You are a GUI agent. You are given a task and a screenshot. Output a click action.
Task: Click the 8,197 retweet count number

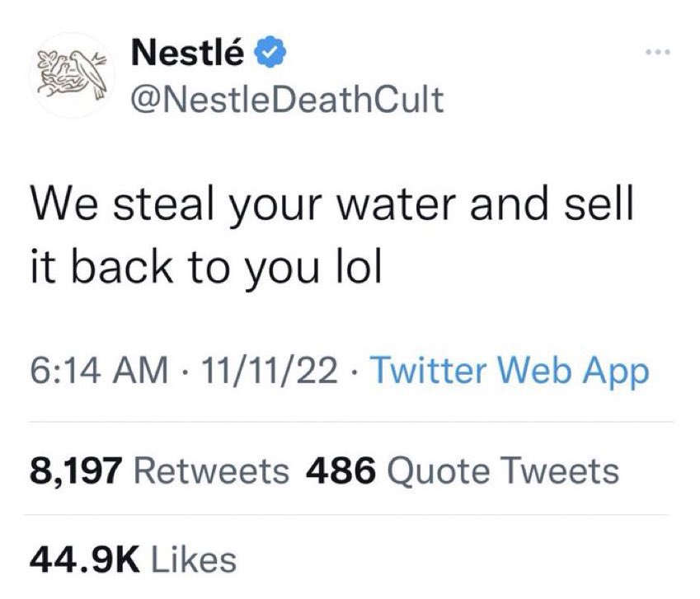tap(76, 471)
